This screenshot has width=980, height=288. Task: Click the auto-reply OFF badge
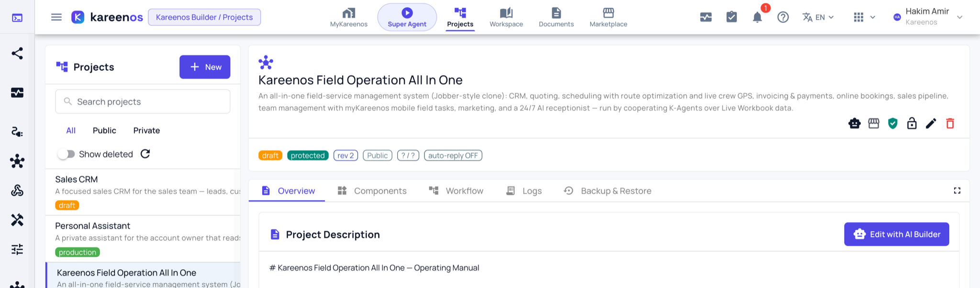click(x=453, y=155)
